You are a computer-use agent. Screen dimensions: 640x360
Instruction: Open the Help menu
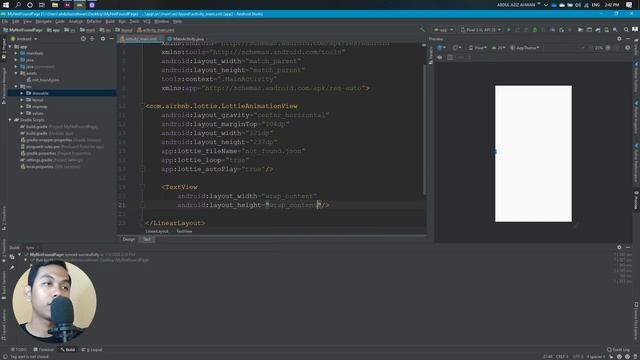click(177, 21)
